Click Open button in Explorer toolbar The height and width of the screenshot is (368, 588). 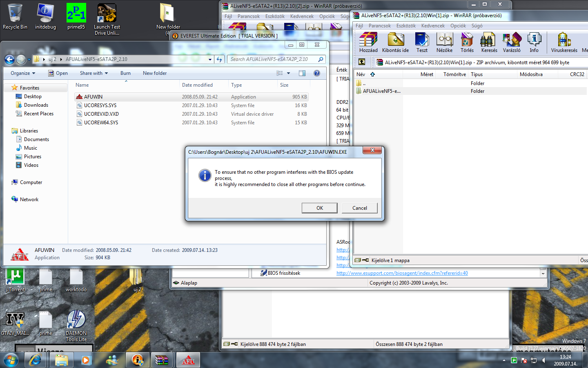tap(58, 73)
